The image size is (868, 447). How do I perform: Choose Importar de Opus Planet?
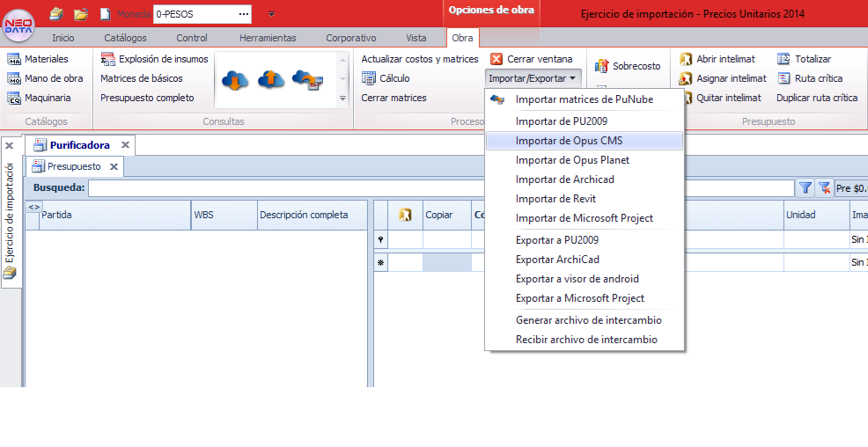pyautogui.click(x=584, y=160)
